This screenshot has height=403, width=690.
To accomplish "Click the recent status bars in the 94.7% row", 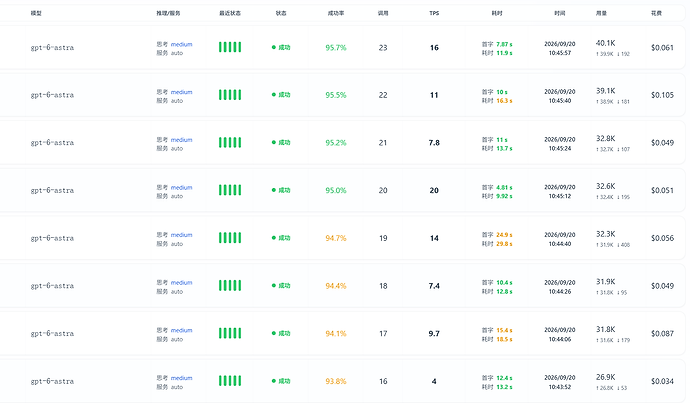I will pyautogui.click(x=230, y=238).
